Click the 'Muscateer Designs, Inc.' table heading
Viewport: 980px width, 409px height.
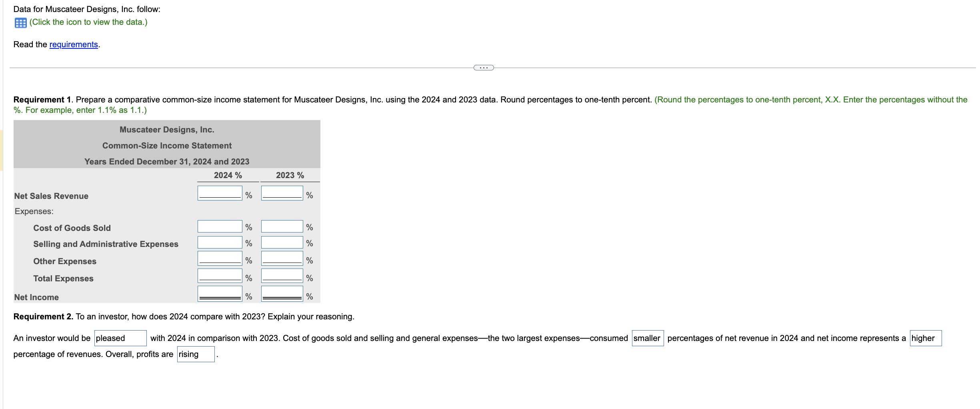click(x=167, y=130)
